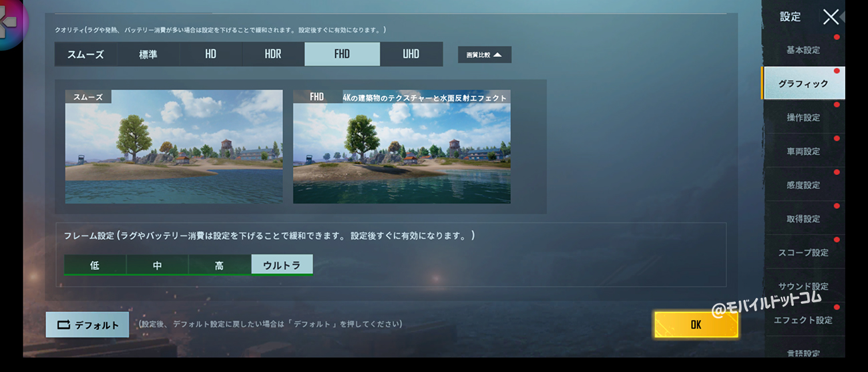Select 標準 graphics quality
868x372 pixels.
pyautogui.click(x=148, y=54)
